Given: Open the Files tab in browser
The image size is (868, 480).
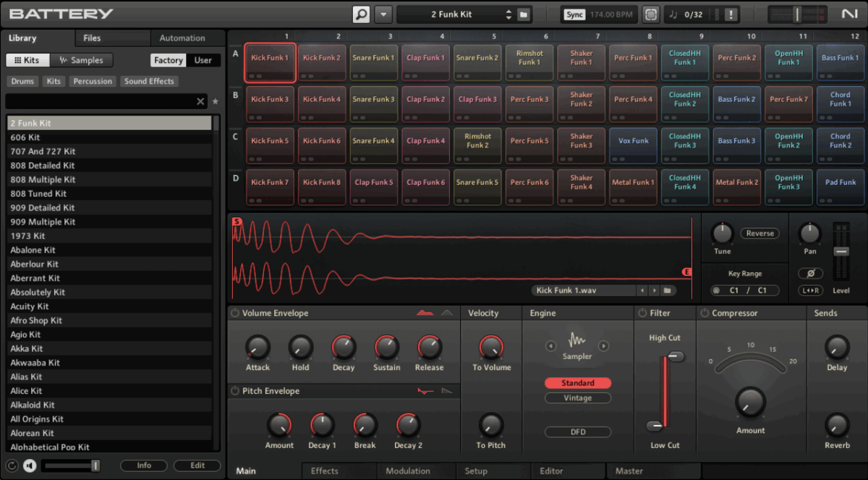Looking at the screenshot, I should click(92, 38).
